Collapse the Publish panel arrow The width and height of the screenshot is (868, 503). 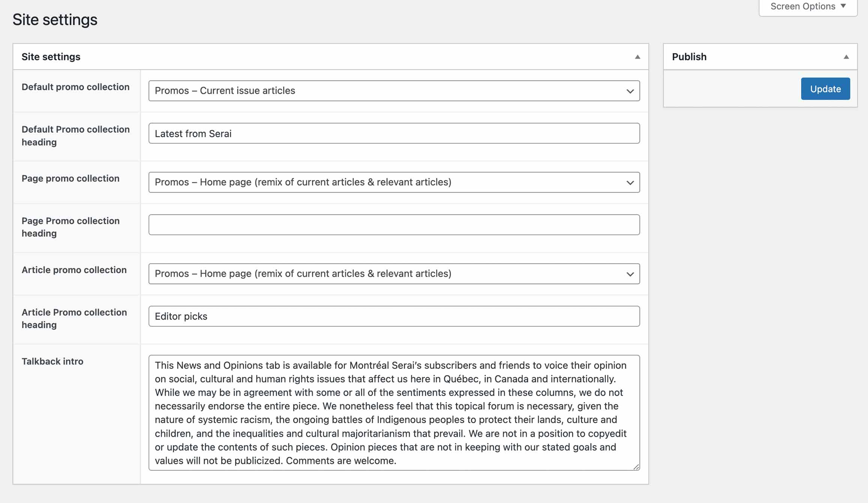pyautogui.click(x=846, y=57)
